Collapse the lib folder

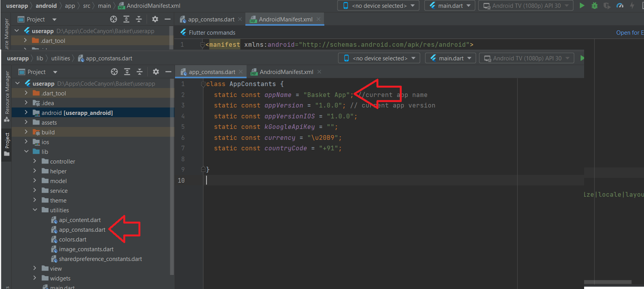pyautogui.click(x=26, y=152)
